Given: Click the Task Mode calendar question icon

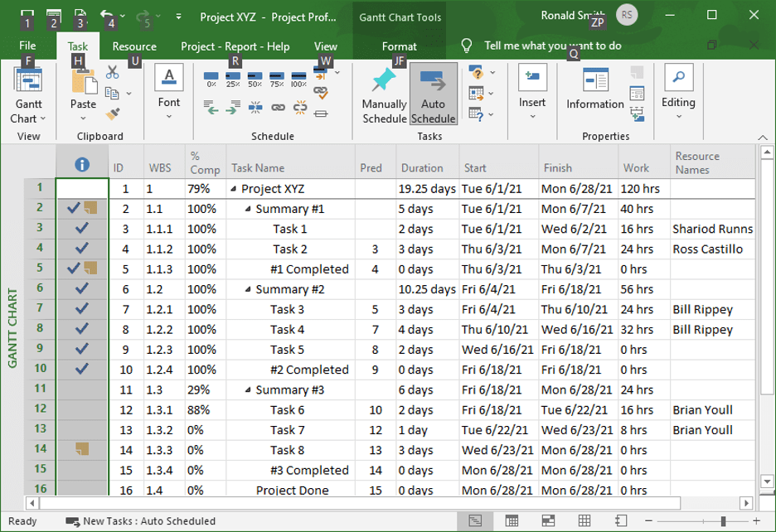Looking at the screenshot, I should (x=476, y=114).
